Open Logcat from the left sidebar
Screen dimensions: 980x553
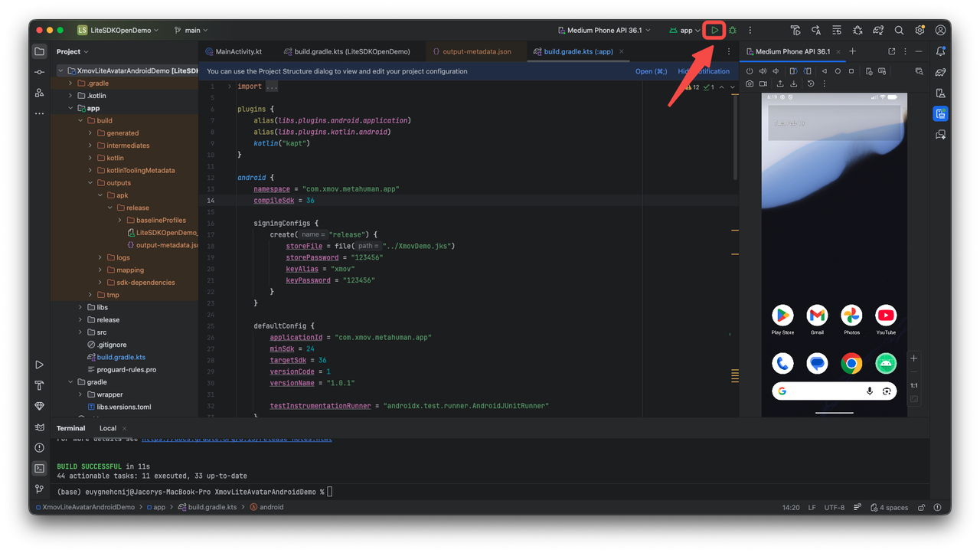click(x=39, y=427)
